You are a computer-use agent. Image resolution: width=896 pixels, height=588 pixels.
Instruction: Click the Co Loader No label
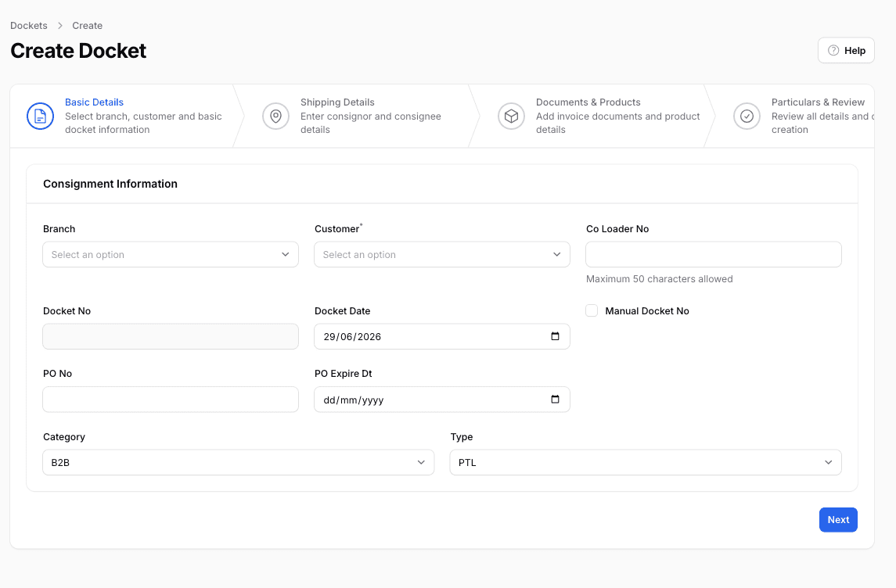click(617, 229)
